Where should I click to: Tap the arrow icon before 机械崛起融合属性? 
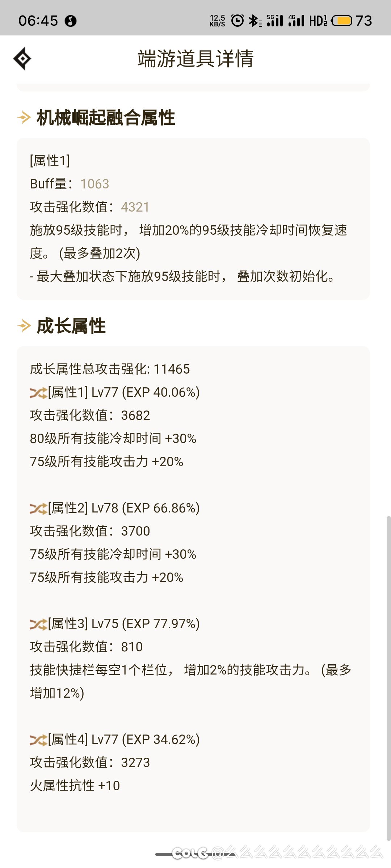[x=24, y=118]
